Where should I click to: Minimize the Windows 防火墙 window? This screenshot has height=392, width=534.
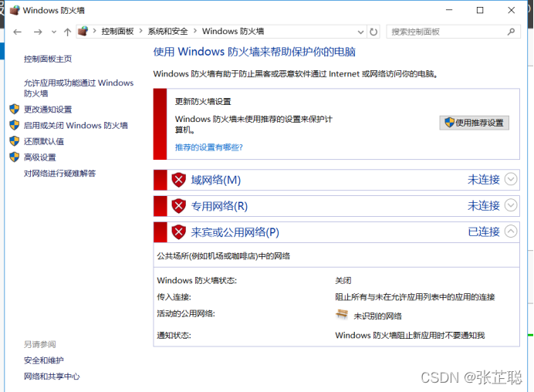tap(449, 10)
